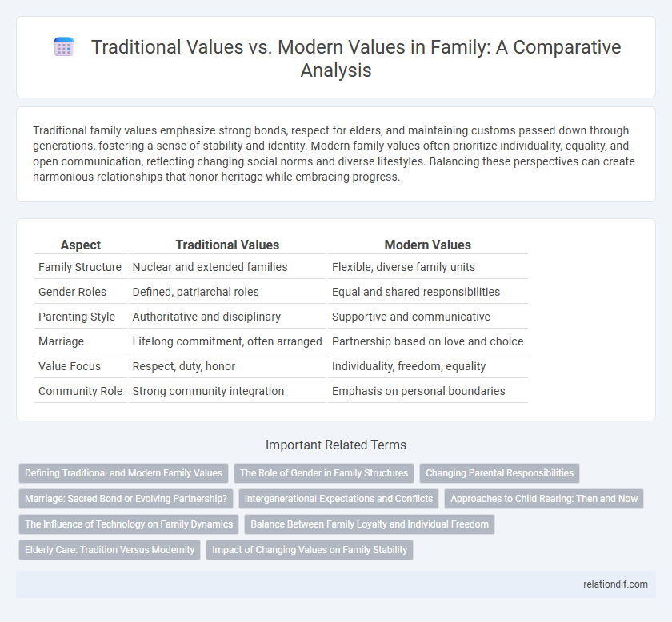Open 'Impact of Changing Values on Family Stability'
This screenshot has height=622, width=672.
[310, 550]
